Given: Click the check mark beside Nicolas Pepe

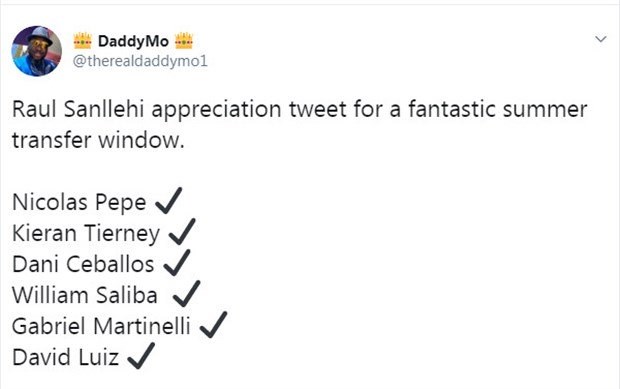Looking at the screenshot, I should click(x=169, y=201).
